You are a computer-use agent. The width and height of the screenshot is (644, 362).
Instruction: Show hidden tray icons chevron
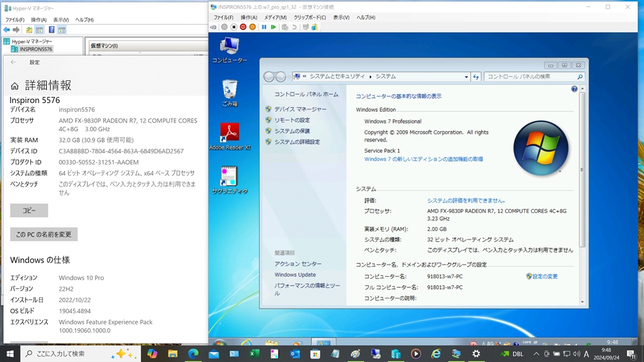point(536,354)
